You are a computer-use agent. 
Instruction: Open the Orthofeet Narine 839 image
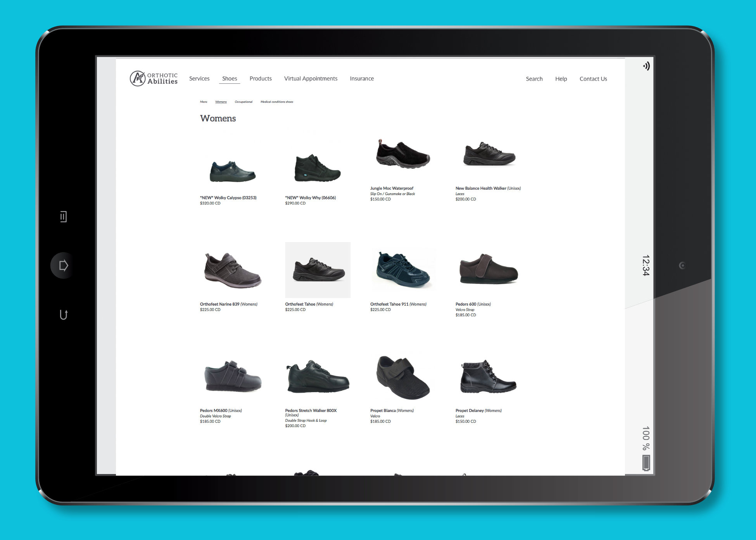coord(233,270)
